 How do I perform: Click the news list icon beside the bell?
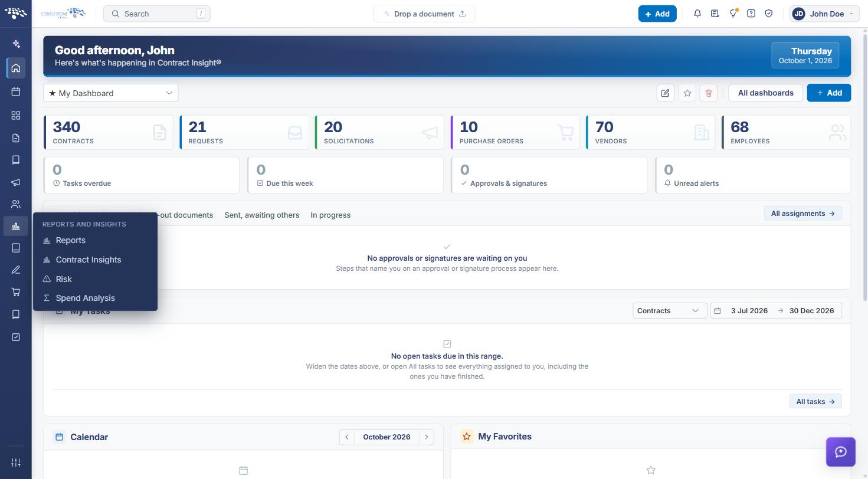click(x=715, y=14)
